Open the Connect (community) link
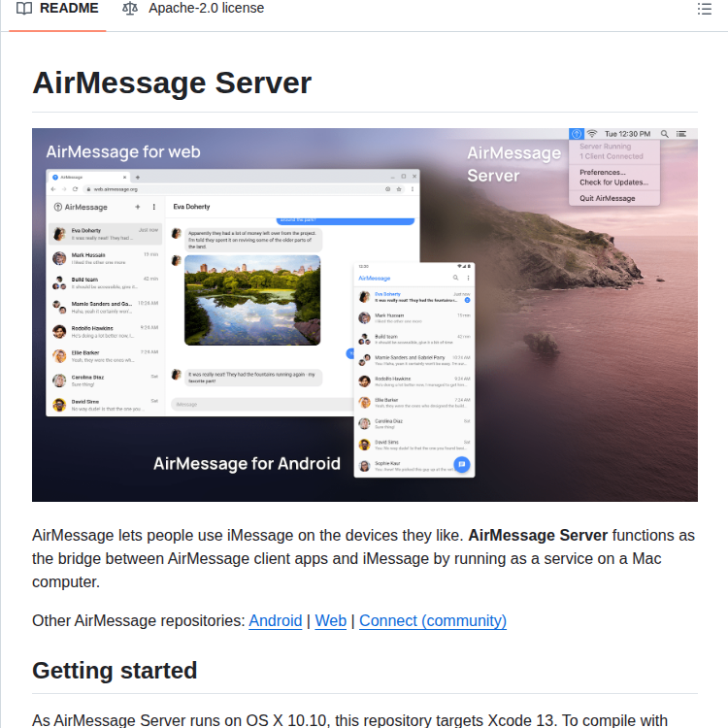 point(433,621)
